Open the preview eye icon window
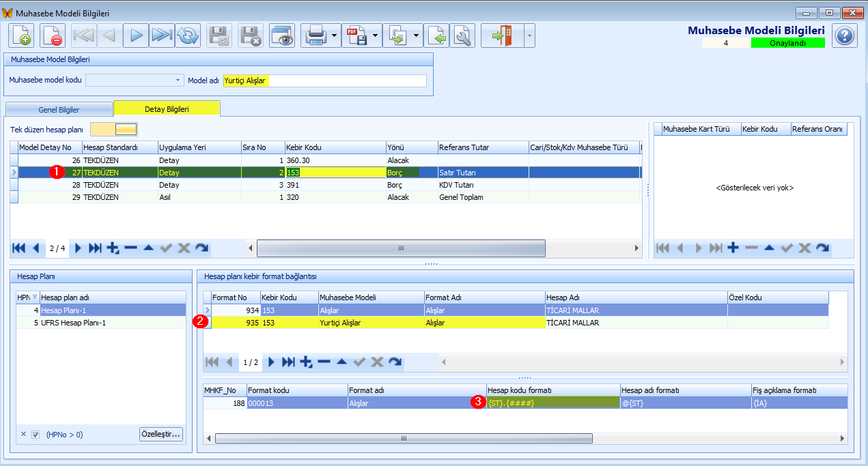Image resolution: width=868 pixels, height=466 pixels. coord(282,36)
